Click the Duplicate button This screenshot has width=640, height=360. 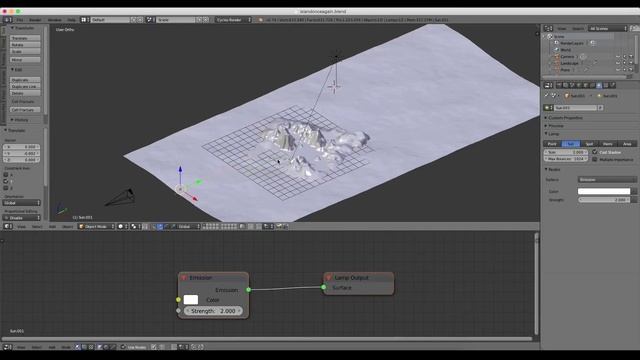[25, 80]
